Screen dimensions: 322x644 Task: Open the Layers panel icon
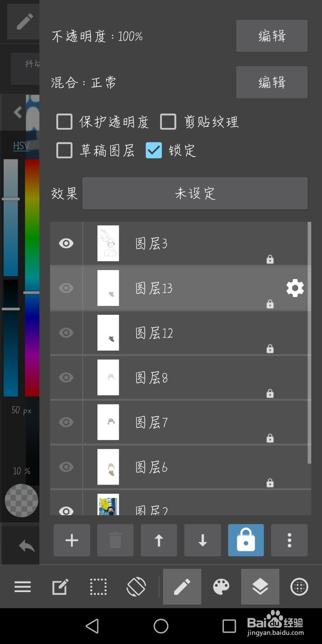[260, 587]
